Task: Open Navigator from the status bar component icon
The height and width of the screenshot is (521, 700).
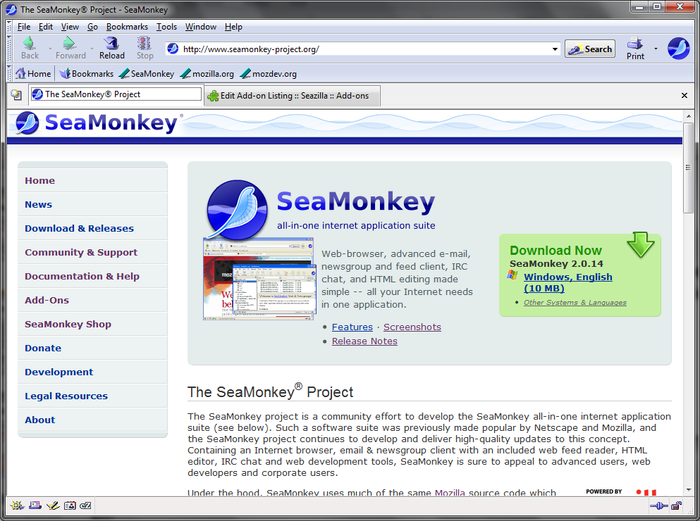Action: (x=17, y=505)
